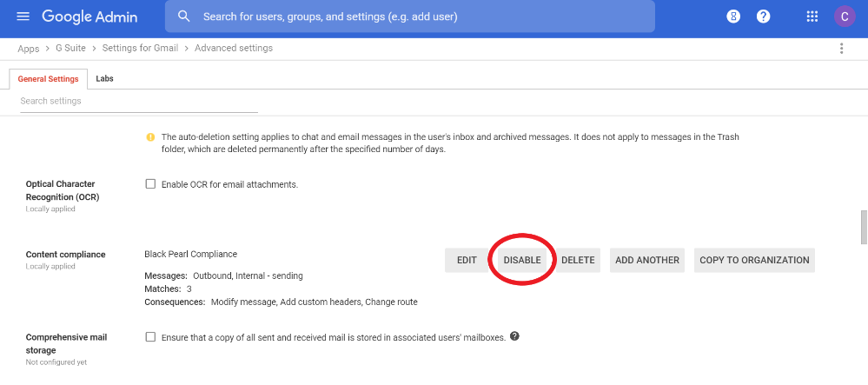Open the three-dot more options menu

(x=841, y=48)
